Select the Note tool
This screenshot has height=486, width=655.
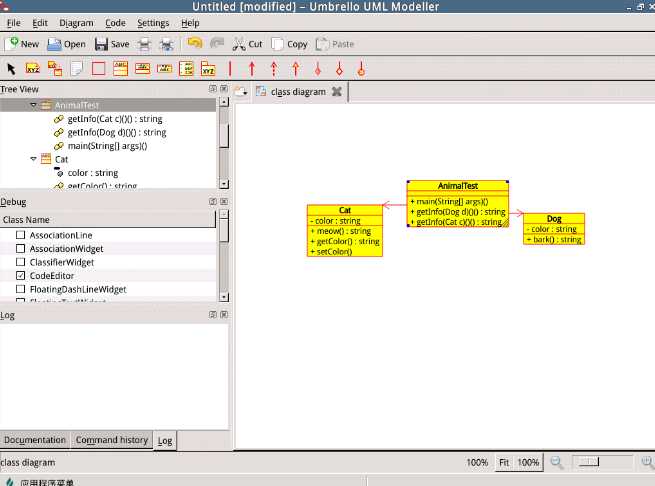[77, 69]
